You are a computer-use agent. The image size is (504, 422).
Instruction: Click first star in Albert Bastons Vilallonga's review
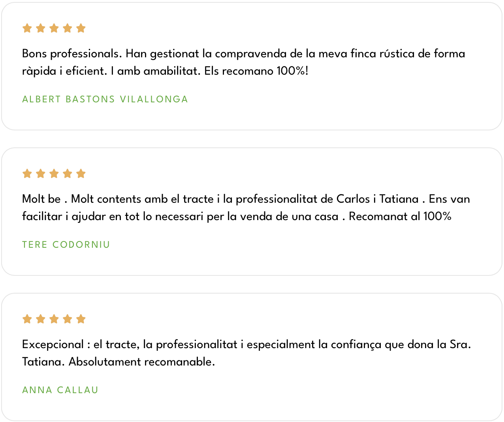coord(27,28)
